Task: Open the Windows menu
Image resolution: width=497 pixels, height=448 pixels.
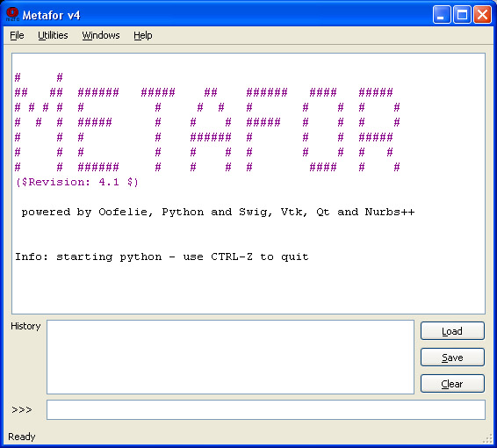Action: click(x=101, y=35)
